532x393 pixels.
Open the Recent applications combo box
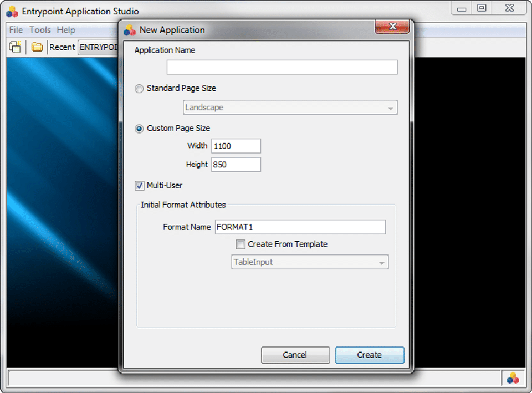click(98, 47)
